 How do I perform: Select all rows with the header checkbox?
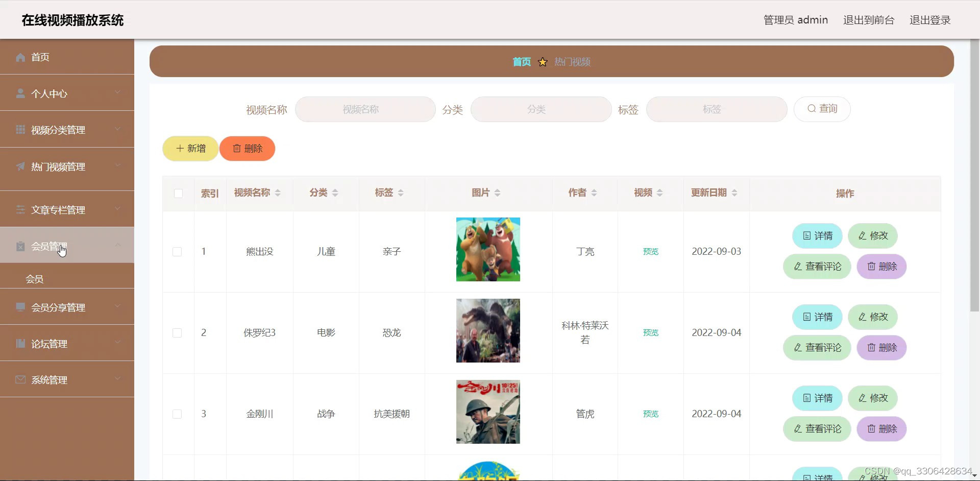tap(178, 194)
